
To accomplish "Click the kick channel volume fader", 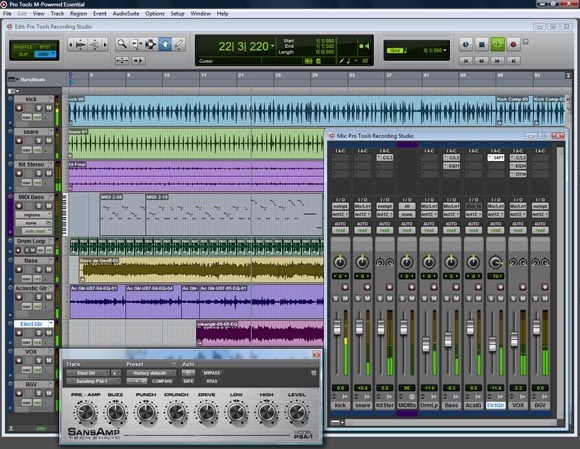I will click(337, 327).
